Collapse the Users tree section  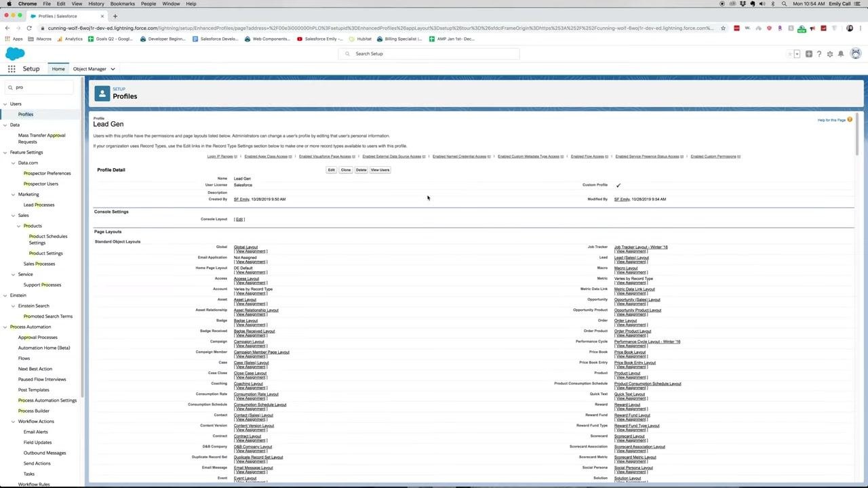5,104
